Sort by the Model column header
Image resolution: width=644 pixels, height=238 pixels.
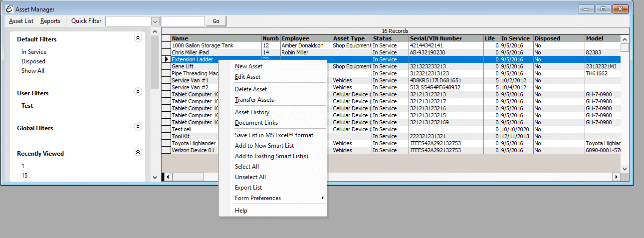coord(603,38)
